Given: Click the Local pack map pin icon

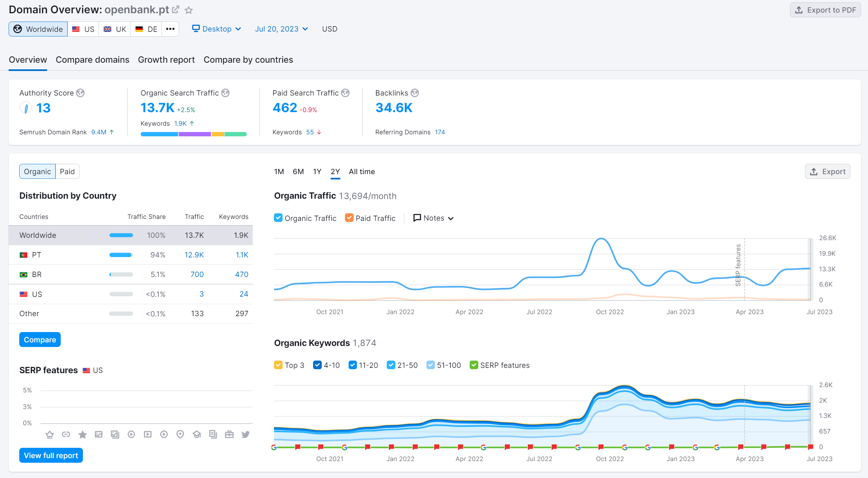Looking at the screenshot, I should coord(180,435).
